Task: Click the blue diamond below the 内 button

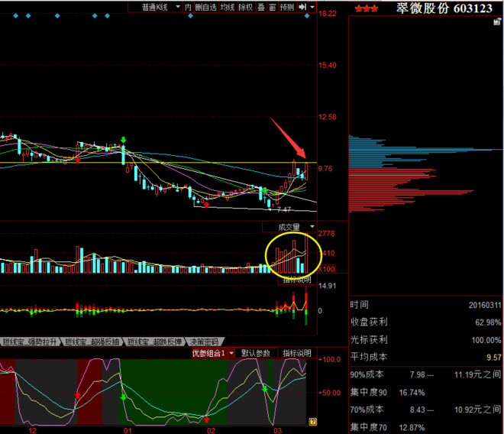Action: [x=190, y=16]
